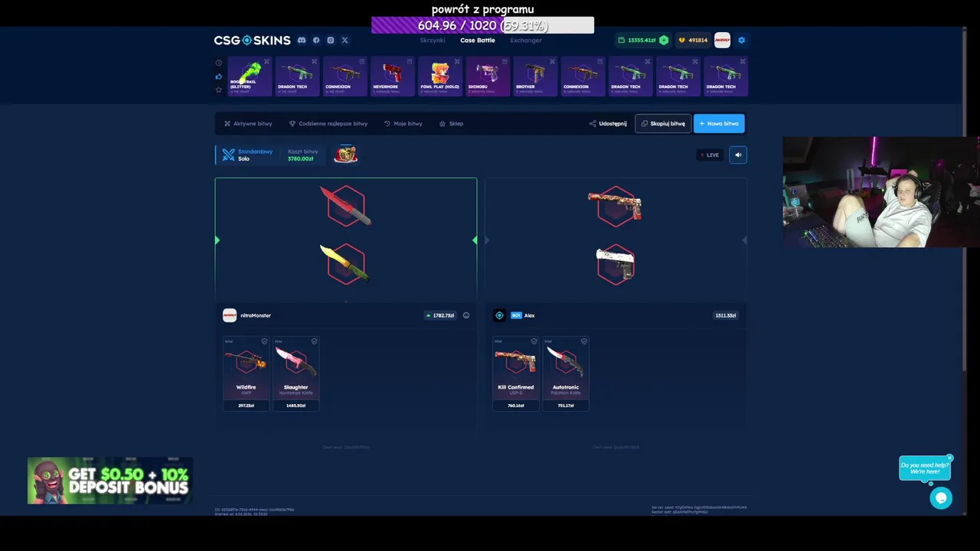Click the crossed swords Standardowy Solo icon
This screenshot has width=980, height=551.
point(228,155)
